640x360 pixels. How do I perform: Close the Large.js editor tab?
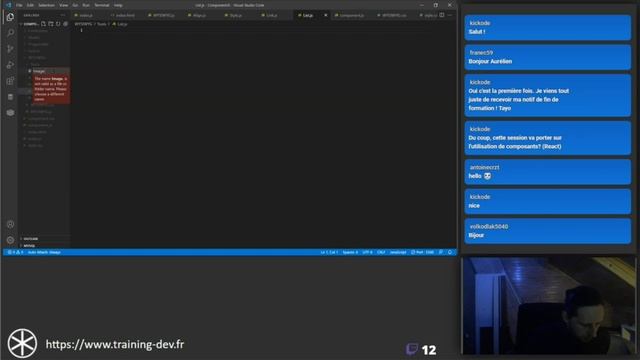(x=326, y=15)
